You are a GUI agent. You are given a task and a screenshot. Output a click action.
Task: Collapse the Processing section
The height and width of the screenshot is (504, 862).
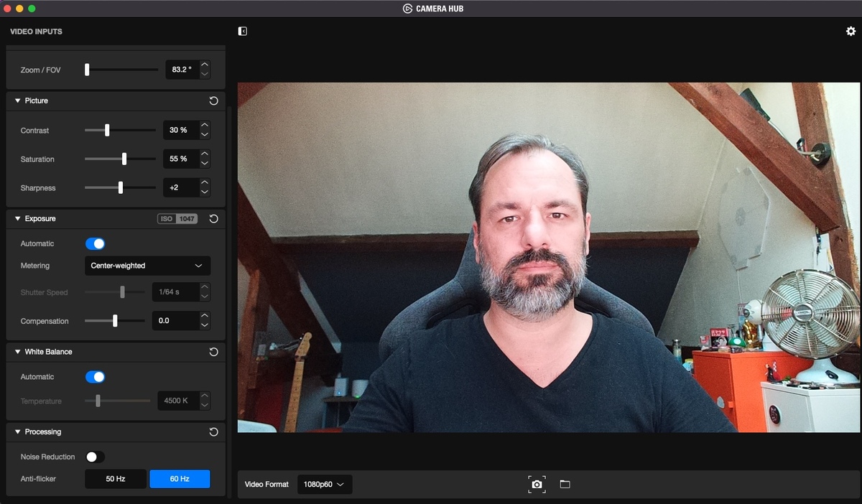(18, 431)
